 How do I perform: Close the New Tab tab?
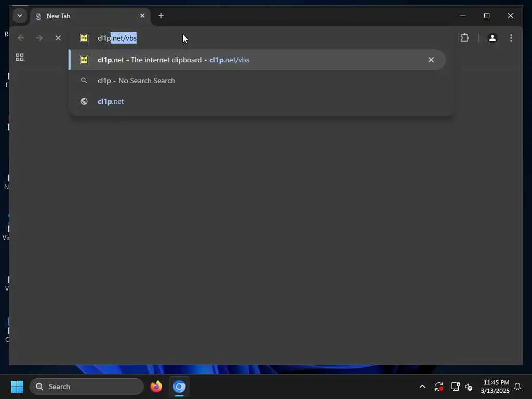[x=142, y=16]
